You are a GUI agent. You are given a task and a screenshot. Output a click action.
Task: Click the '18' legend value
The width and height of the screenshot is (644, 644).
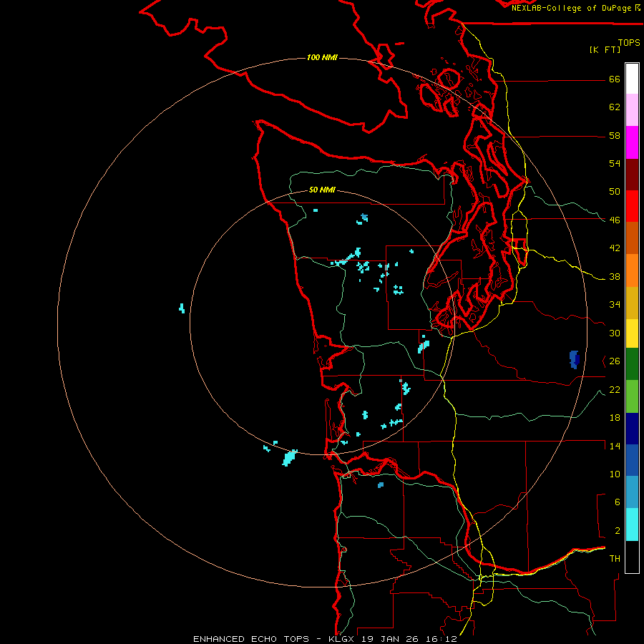615,418
